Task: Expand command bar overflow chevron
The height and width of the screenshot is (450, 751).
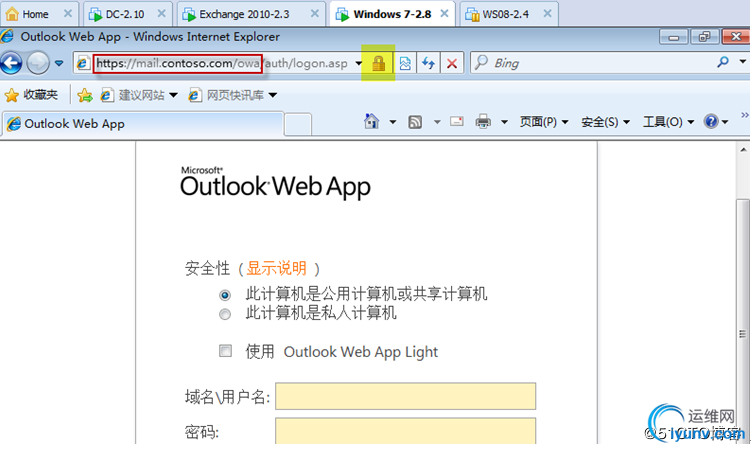Action: [744, 115]
